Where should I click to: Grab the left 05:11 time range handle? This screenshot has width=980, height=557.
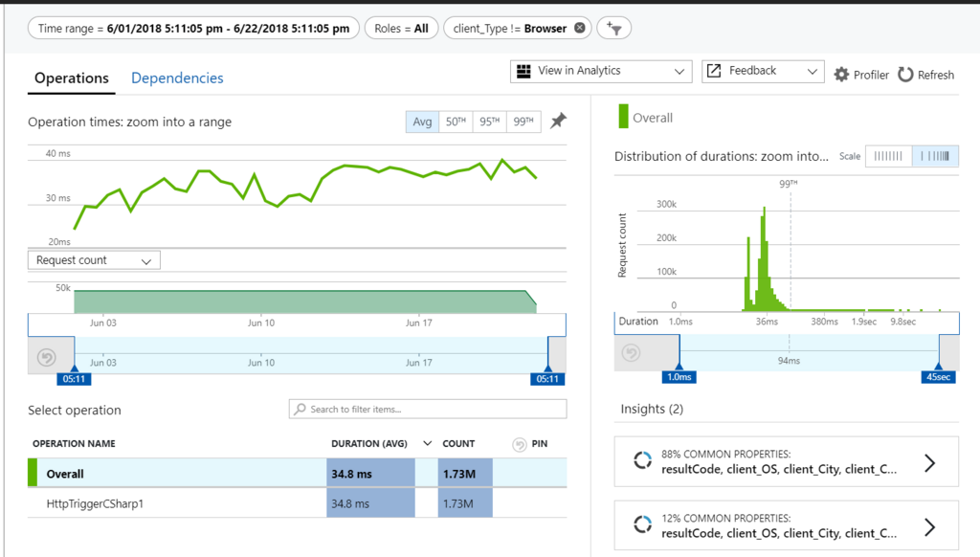[x=74, y=378]
